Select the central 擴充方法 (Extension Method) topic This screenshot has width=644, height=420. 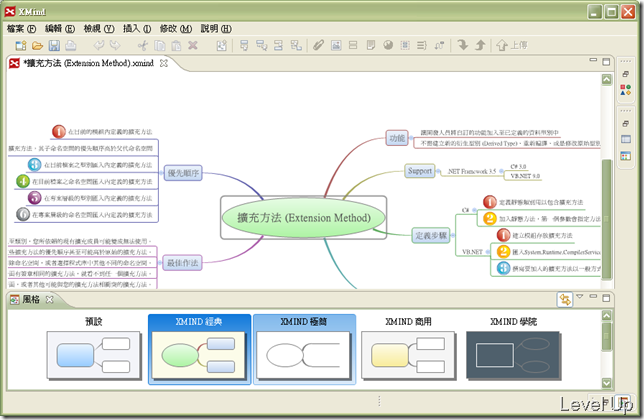304,218
